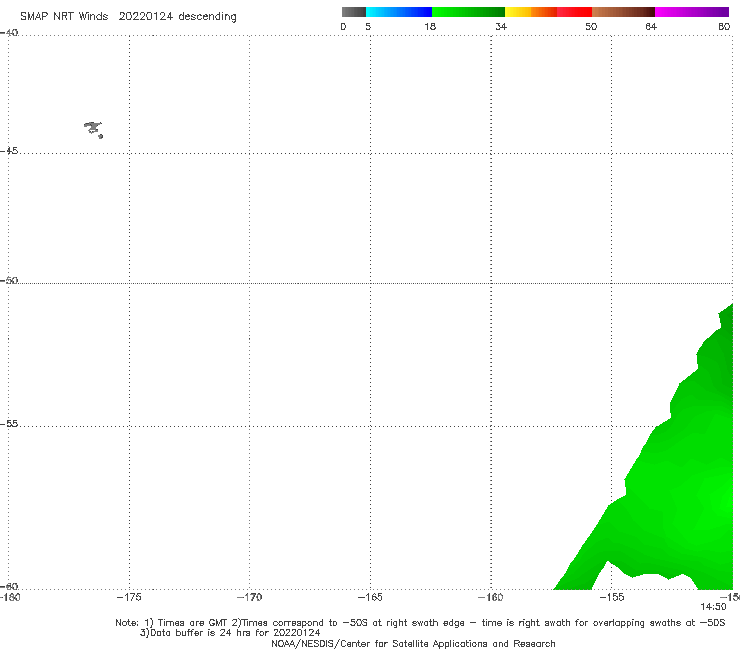Click the colorbar tick label 5
The height and width of the screenshot is (650, 740).
point(368,26)
